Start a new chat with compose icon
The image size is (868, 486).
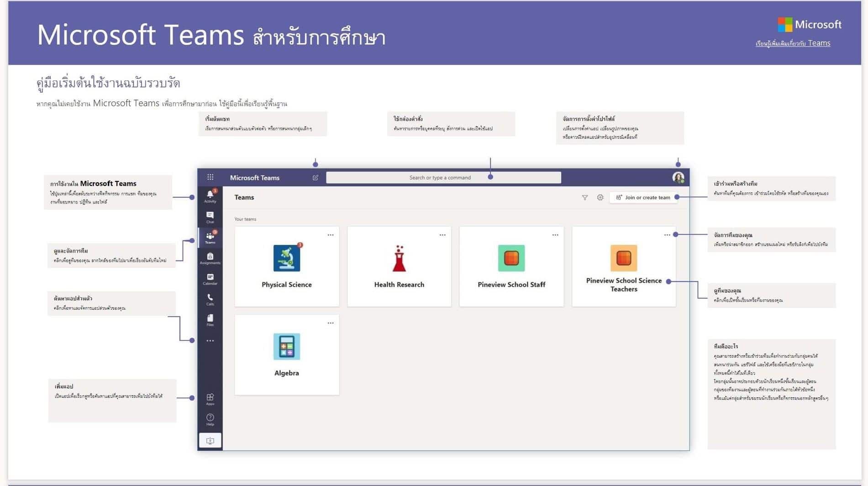tap(316, 178)
